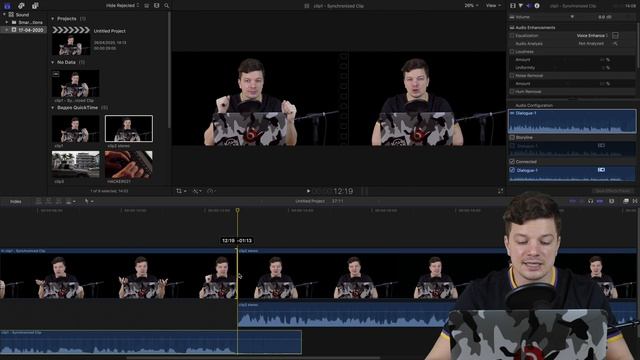Screen dimensions: 640x360
Task: Collapse the Sound library disclosure triangle
Action: click(4, 15)
